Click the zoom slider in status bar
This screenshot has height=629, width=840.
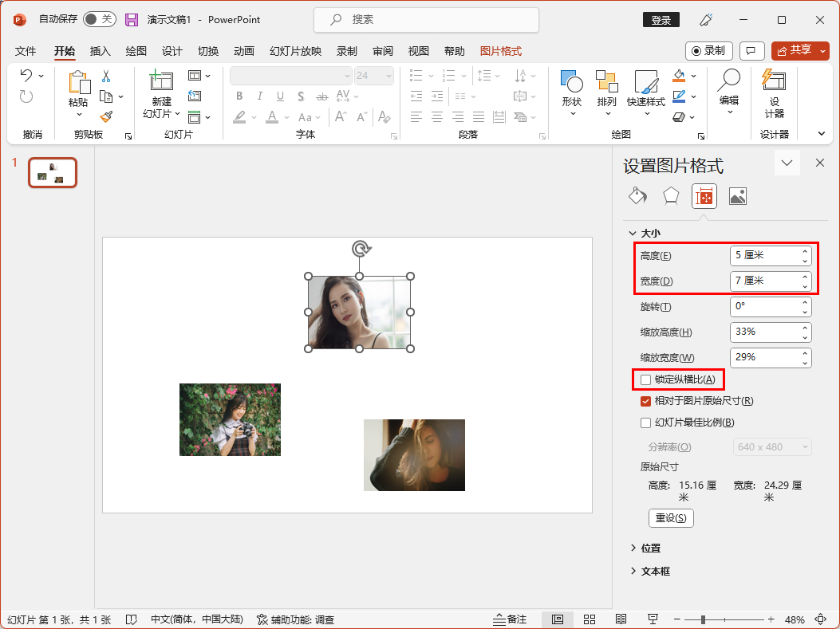[x=704, y=619]
